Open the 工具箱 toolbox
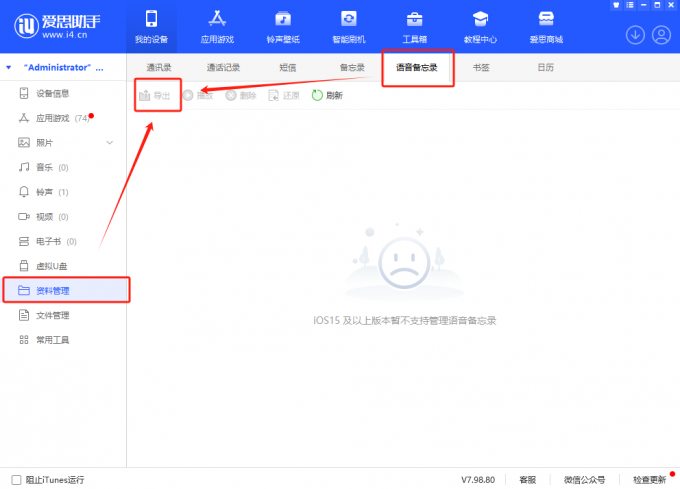The image size is (680, 489). (415, 27)
